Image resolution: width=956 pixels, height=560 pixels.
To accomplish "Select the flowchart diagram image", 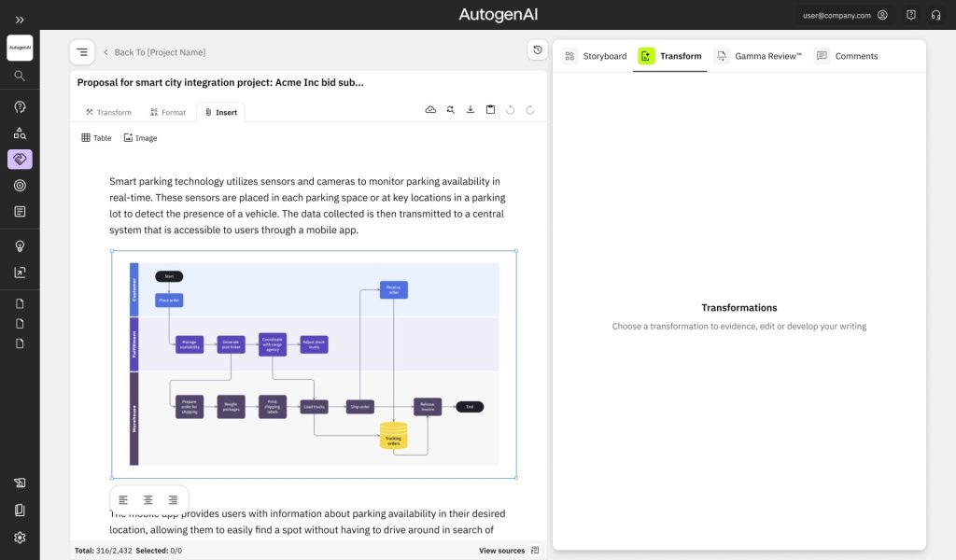I will 314,364.
